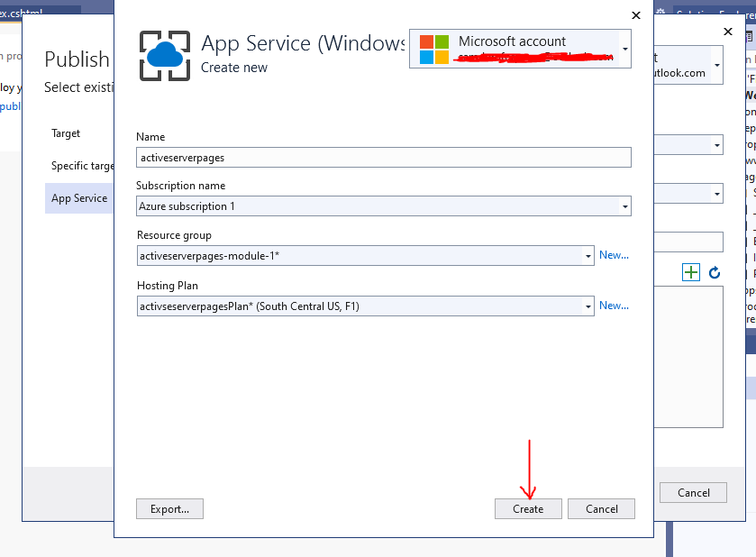This screenshot has height=557, width=756.
Task: Click the Microsoft logo in account box
Action: (x=434, y=50)
